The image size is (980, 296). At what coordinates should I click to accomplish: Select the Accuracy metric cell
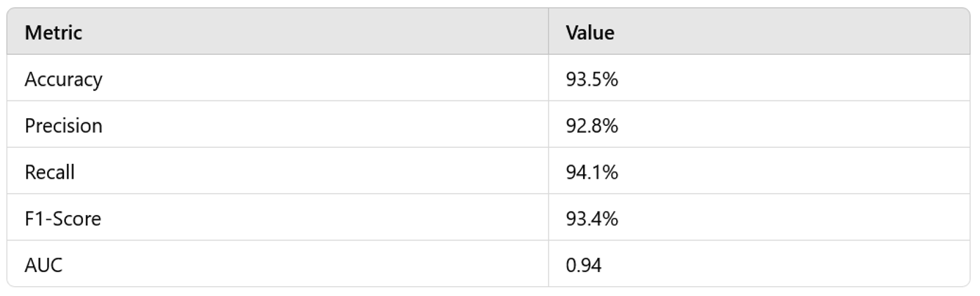pos(63,79)
